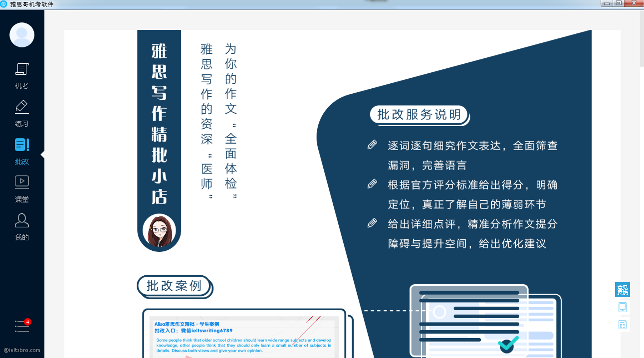Open the 我的 personal account page
This screenshot has height=358, width=644.
22,227
